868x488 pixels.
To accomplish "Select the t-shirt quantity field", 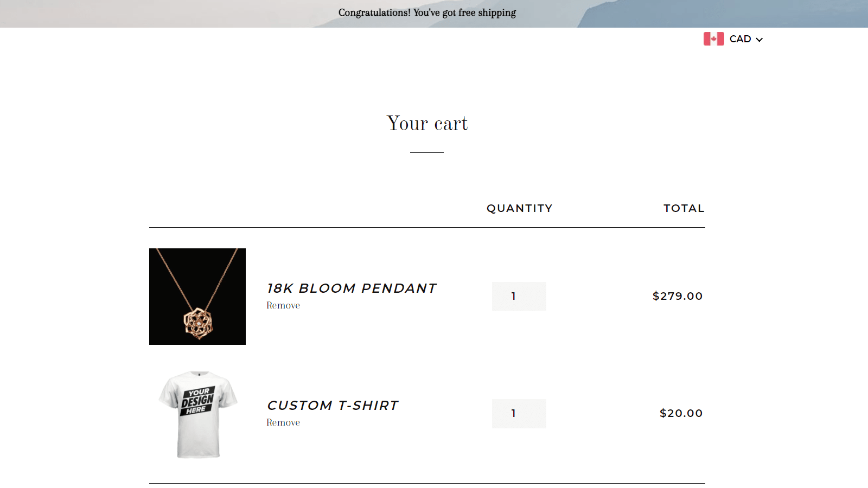I will point(519,413).
